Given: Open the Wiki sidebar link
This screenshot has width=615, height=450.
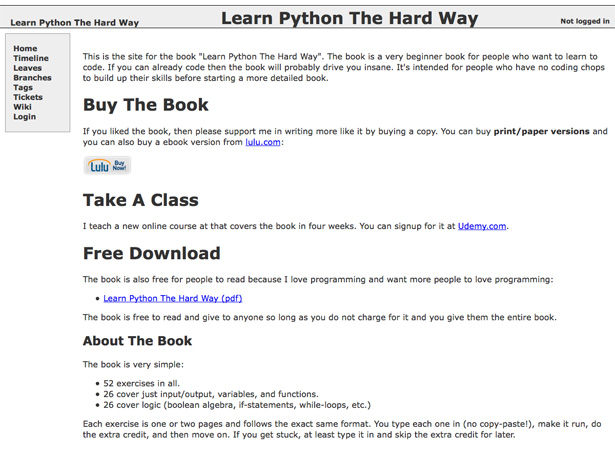Looking at the screenshot, I should click(22, 107).
